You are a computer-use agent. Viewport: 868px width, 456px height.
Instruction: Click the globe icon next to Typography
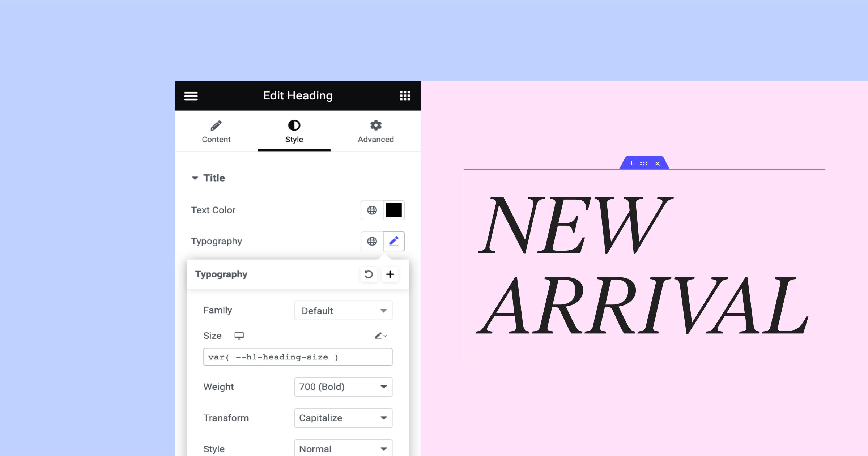click(x=372, y=241)
